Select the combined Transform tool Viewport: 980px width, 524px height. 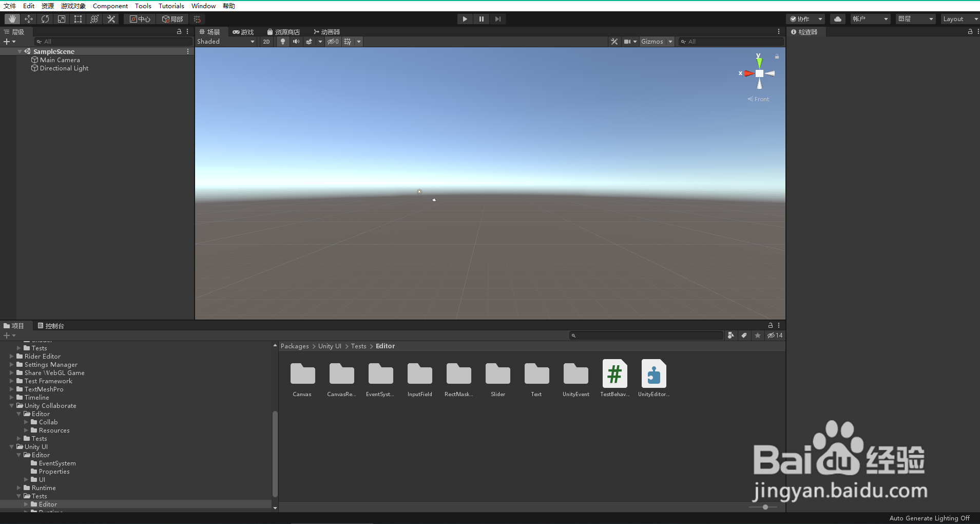pyautogui.click(x=94, y=18)
